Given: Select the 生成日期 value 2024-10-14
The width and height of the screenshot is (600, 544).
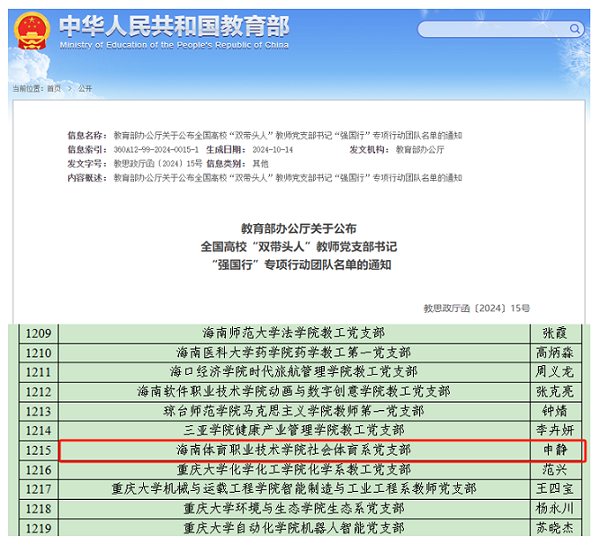Looking at the screenshot, I should pyautogui.click(x=272, y=150).
